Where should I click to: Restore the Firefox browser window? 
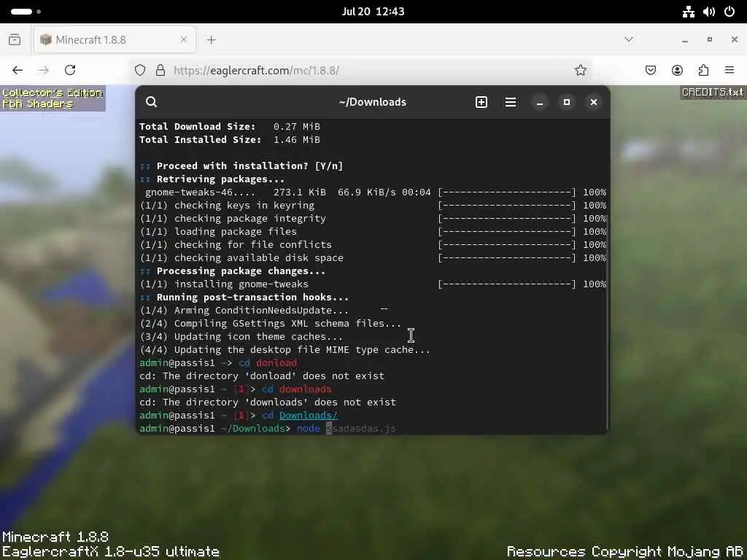[709, 39]
